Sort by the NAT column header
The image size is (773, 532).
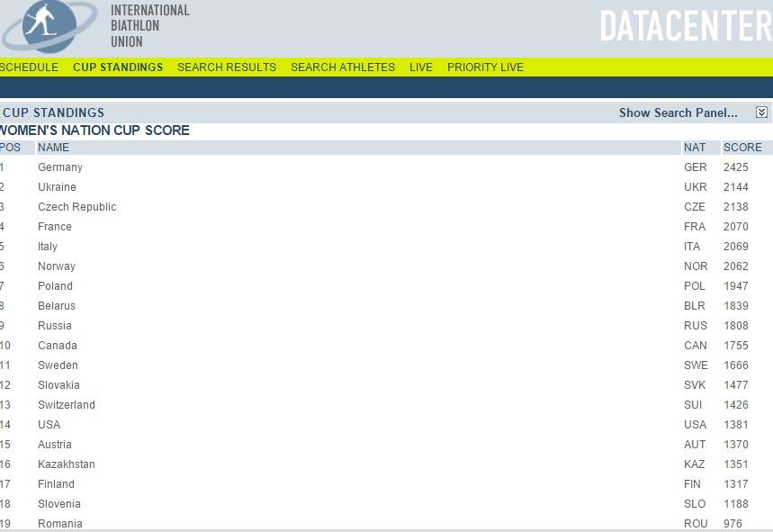(x=695, y=148)
